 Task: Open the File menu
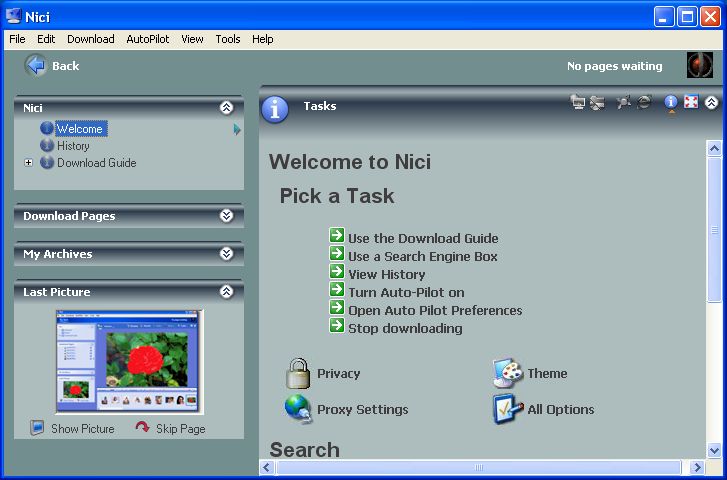17,39
